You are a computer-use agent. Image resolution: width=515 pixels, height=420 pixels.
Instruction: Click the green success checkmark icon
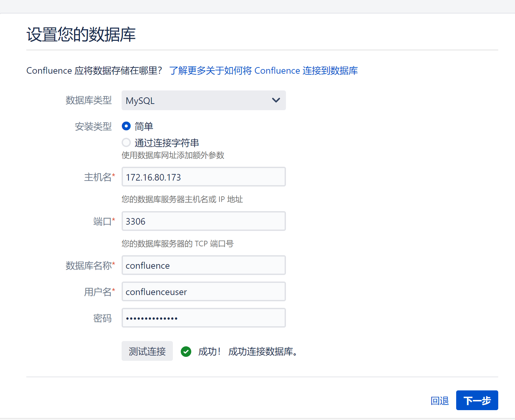(186, 352)
